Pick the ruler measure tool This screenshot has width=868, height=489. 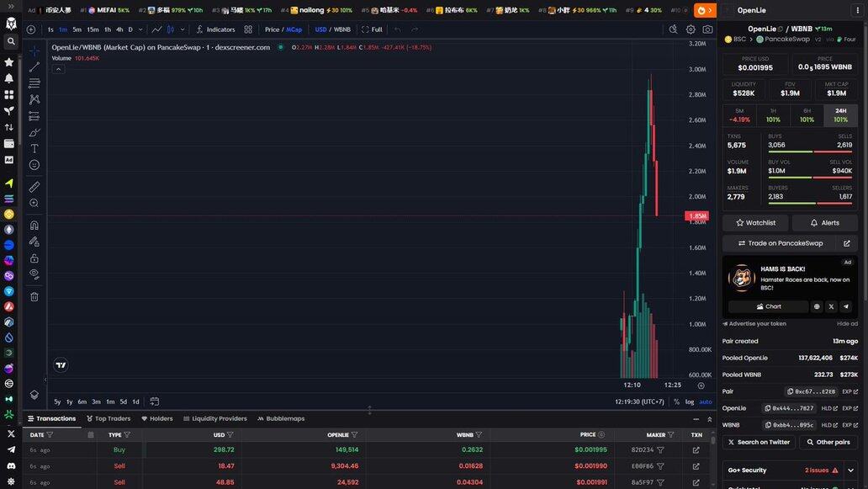34,187
